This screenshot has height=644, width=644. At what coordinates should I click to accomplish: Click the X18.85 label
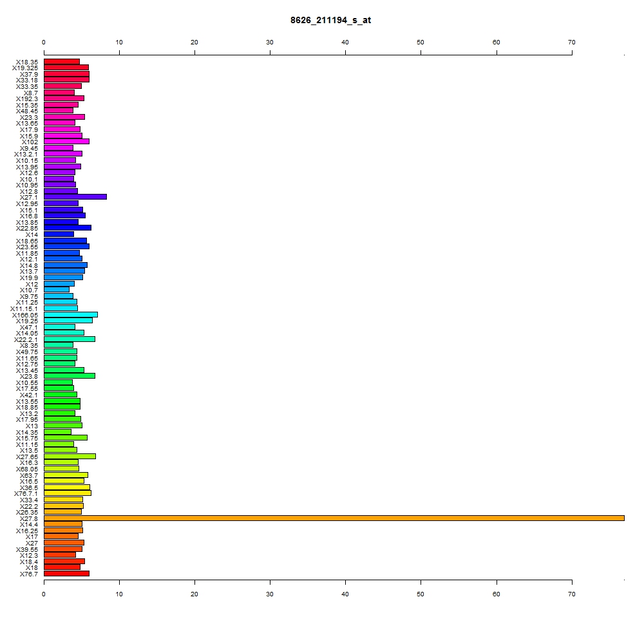pyautogui.click(x=27, y=408)
